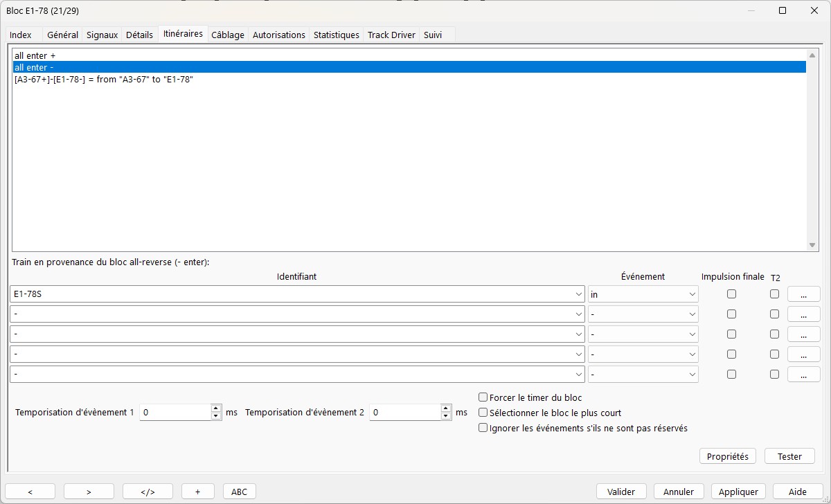Open the Statistiques tab
This screenshot has width=831, height=504.
336,35
